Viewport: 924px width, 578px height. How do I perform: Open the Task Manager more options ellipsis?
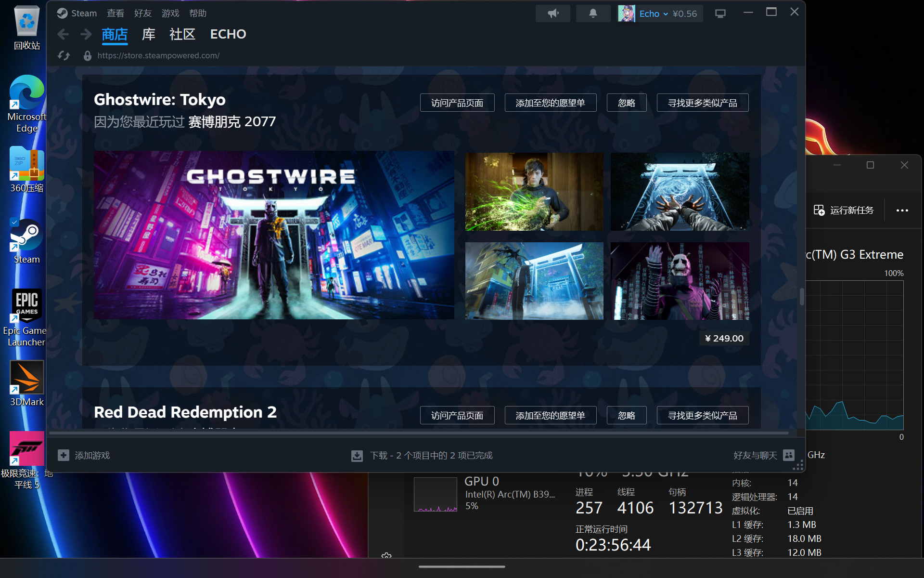tap(902, 210)
